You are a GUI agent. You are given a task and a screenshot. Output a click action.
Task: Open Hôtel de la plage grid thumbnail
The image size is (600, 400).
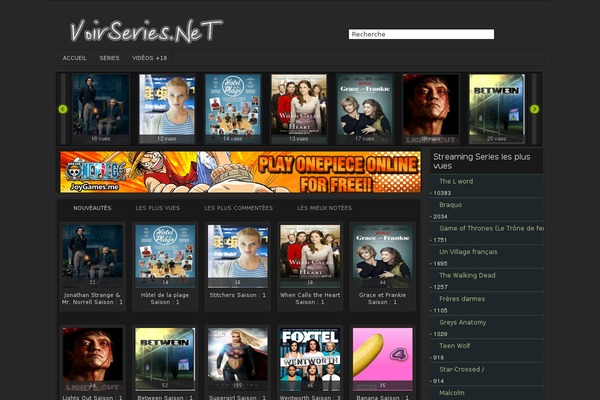[165, 256]
